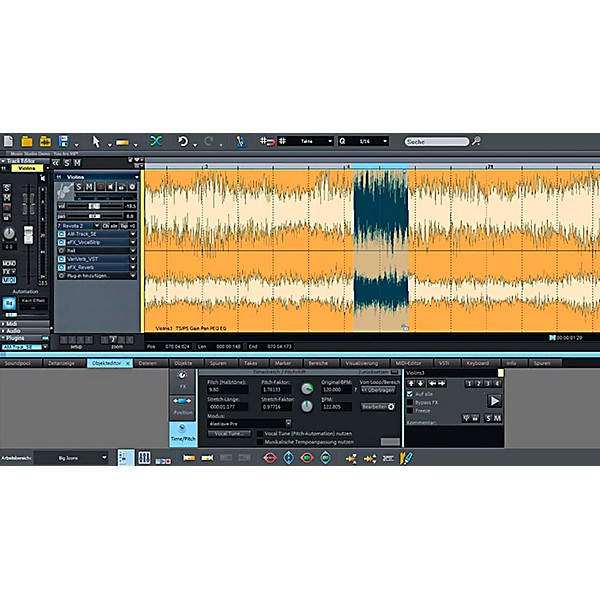The image size is (600, 600).
Task: Click the violin track instrument thumbnail
Action: 65,191
